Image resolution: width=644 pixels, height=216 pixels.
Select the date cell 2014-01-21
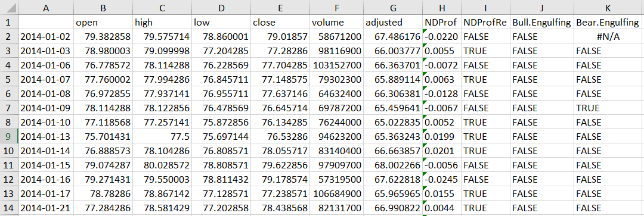tap(46, 208)
